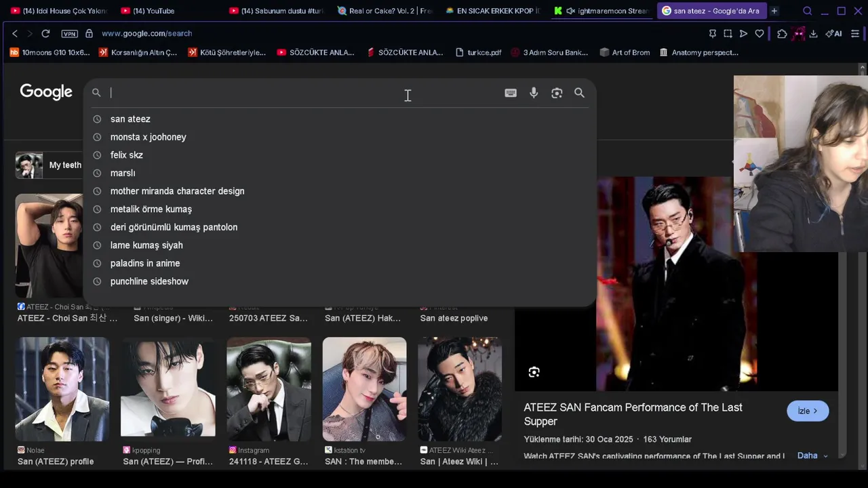
Task: Switch to the Real or Cake? Vol. 2 tab
Action: click(384, 11)
